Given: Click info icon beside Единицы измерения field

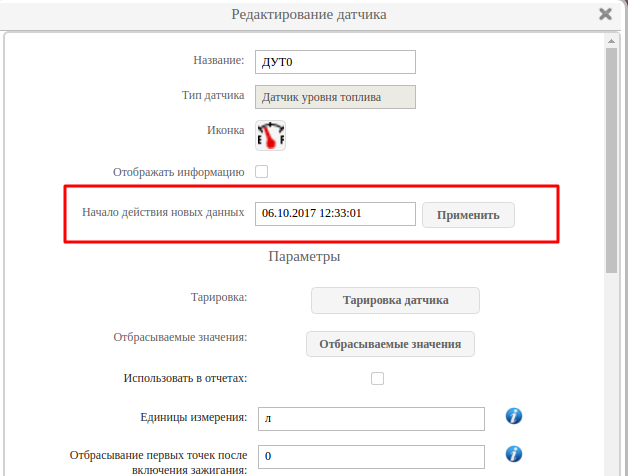Looking at the screenshot, I should [514, 416].
